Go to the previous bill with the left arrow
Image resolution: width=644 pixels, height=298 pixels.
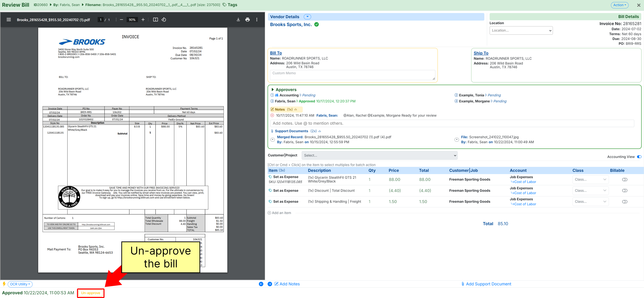(261, 284)
